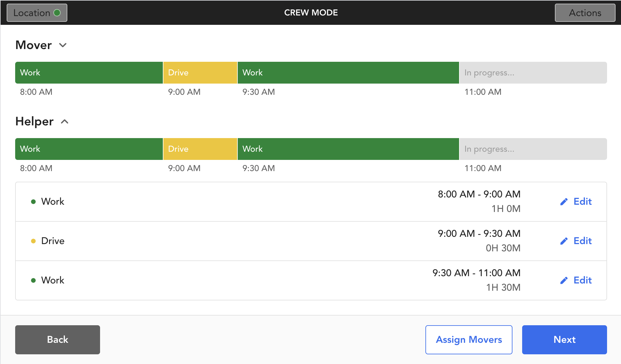Select Helper's first Work bar at 8:00 AM
Screen dimensions: 621x364
pyautogui.click(x=89, y=149)
